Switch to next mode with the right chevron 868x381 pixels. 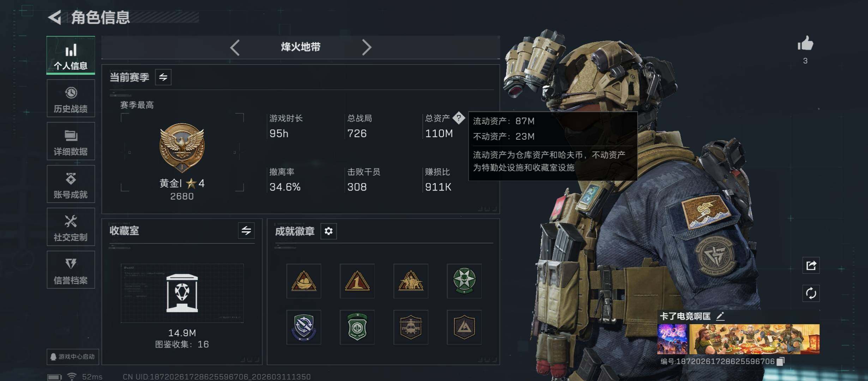[367, 47]
